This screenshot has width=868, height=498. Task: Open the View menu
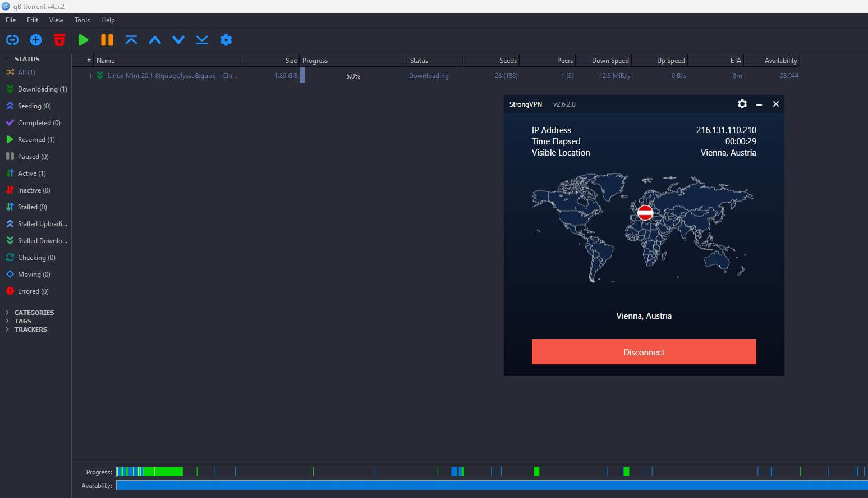click(x=56, y=20)
